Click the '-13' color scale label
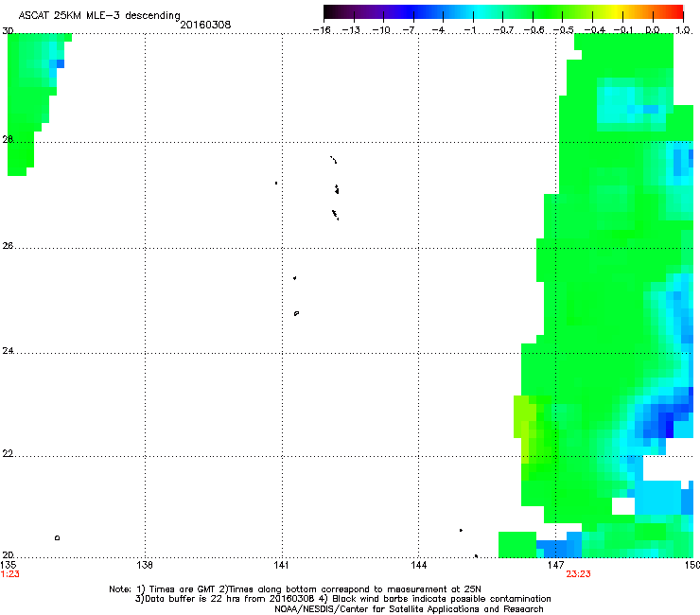The image size is (700, 615). (351, 30)
